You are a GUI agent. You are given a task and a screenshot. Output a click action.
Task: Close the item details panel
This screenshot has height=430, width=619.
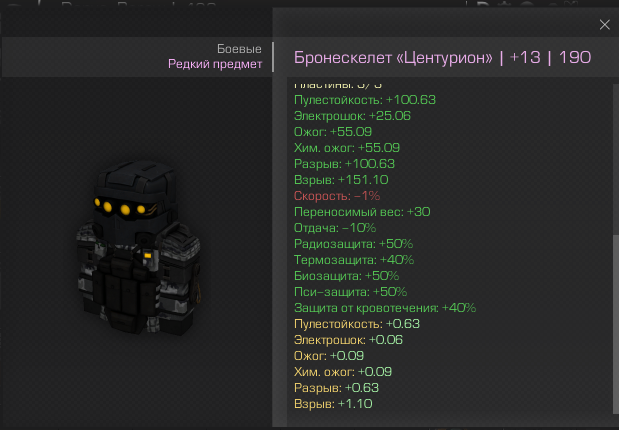[604, 24]
